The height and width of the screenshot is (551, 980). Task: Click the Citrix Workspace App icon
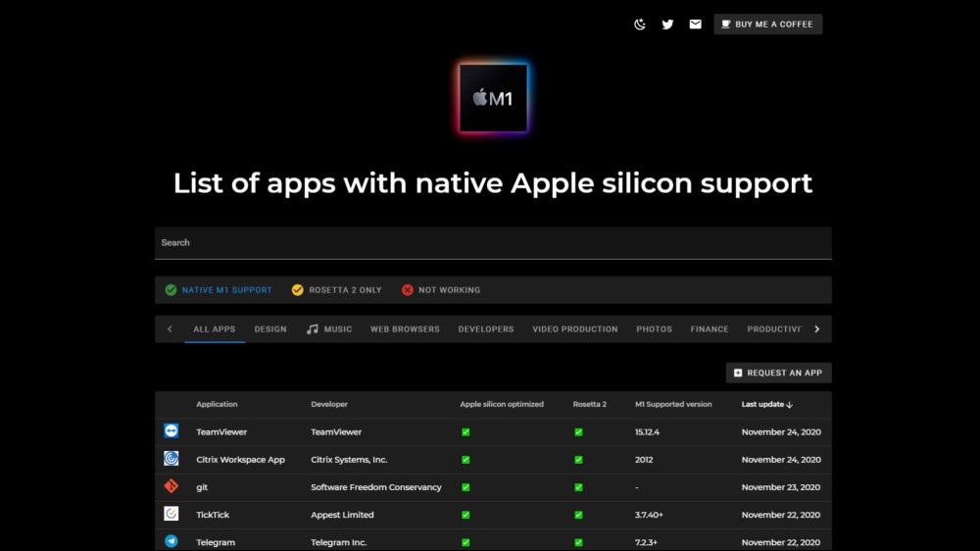[x=171, y=459]
